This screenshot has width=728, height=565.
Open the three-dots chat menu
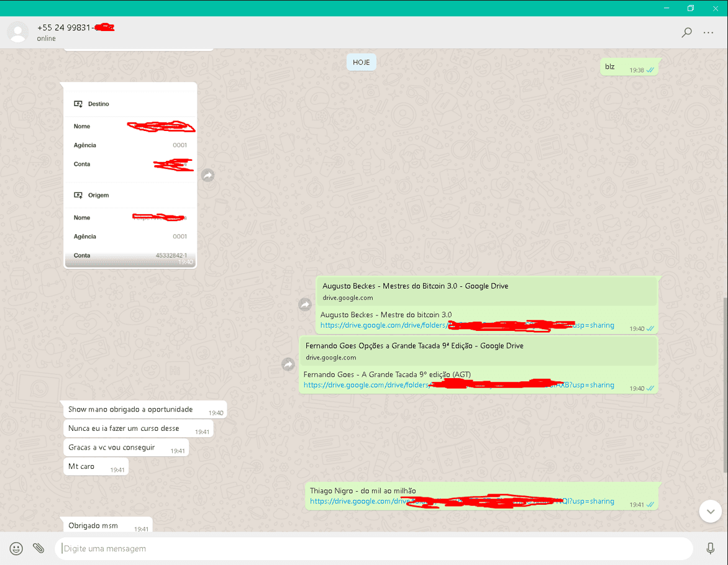point(708,32)
